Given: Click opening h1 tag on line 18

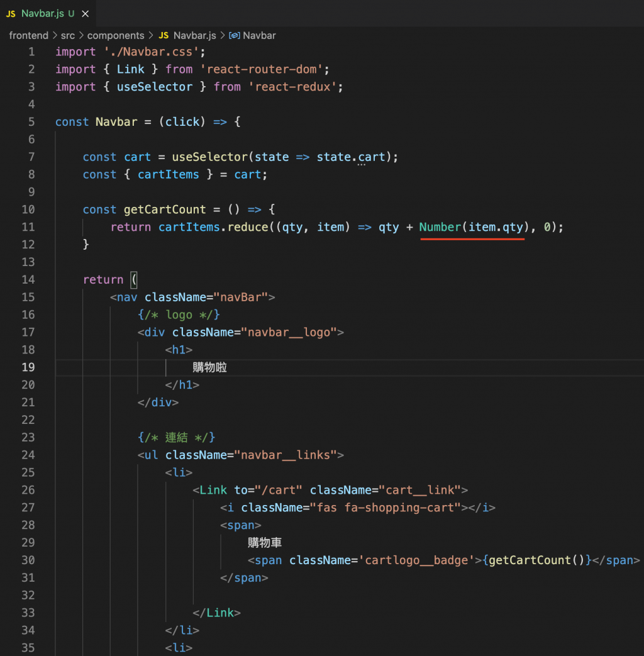Looking at the screenshot, I should pyautogui.click(x=179, y=350).
